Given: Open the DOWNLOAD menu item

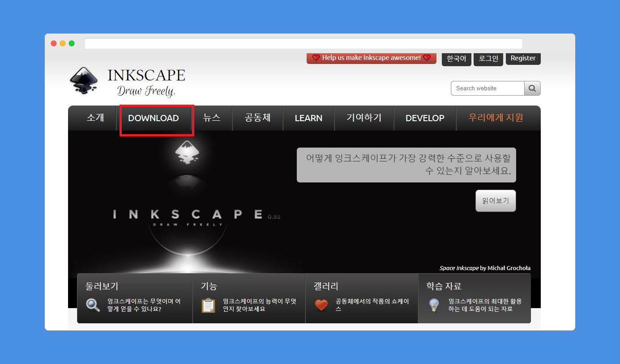Looking at the screenshot, I should [154, 118].
